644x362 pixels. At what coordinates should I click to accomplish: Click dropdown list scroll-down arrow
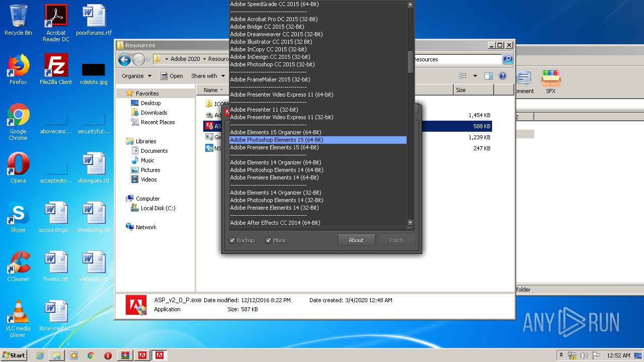click(x=410, y=222)
